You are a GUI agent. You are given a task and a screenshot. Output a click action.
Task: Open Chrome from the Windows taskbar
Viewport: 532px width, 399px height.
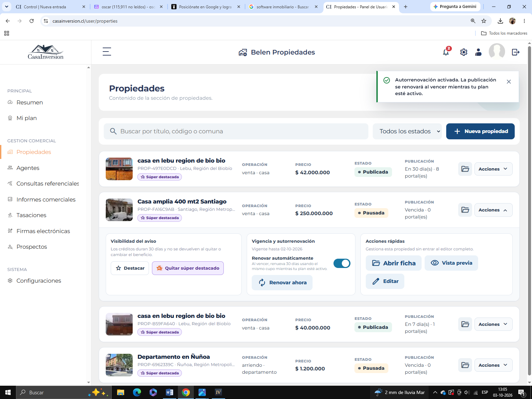click(186, 392)
